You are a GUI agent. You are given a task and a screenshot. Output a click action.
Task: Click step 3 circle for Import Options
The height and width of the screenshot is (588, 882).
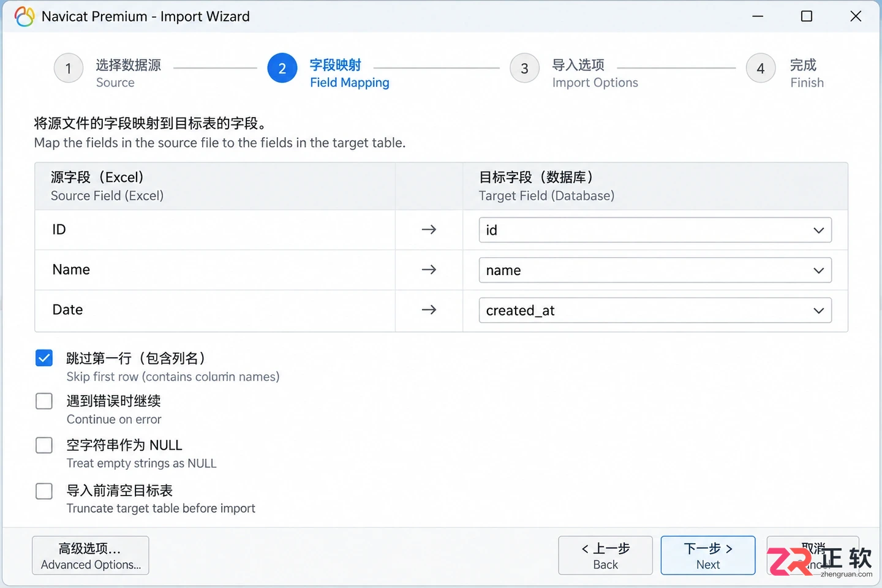click(525, 68)
